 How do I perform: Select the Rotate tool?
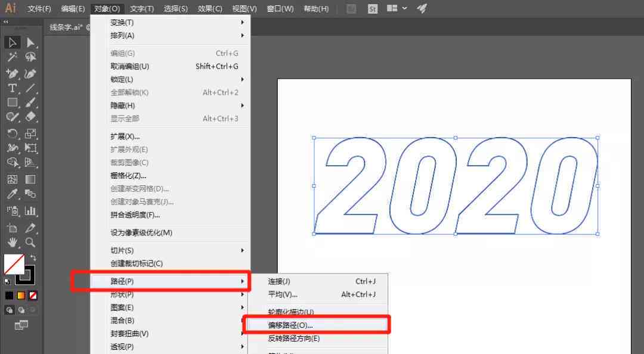point(13,133)
